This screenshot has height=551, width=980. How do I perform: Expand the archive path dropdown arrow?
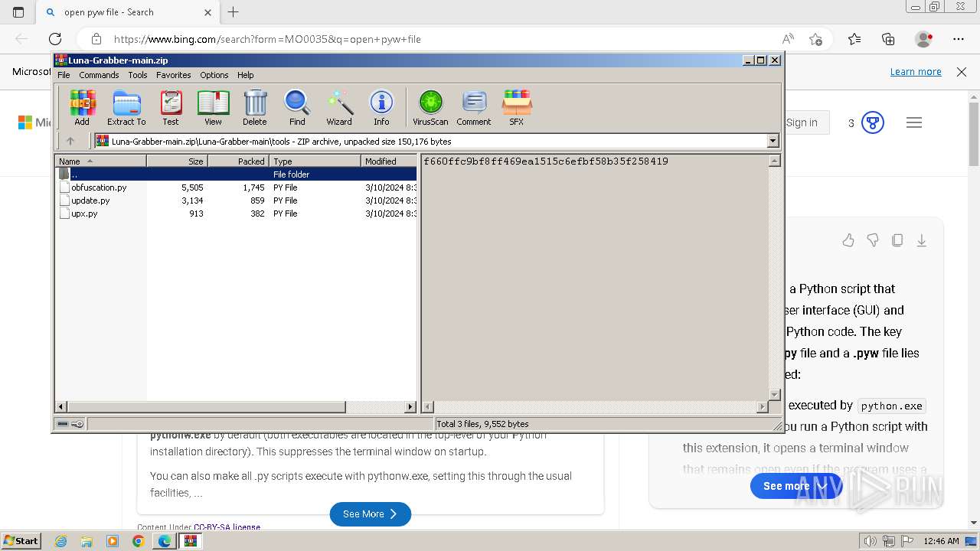coord(773,141)
